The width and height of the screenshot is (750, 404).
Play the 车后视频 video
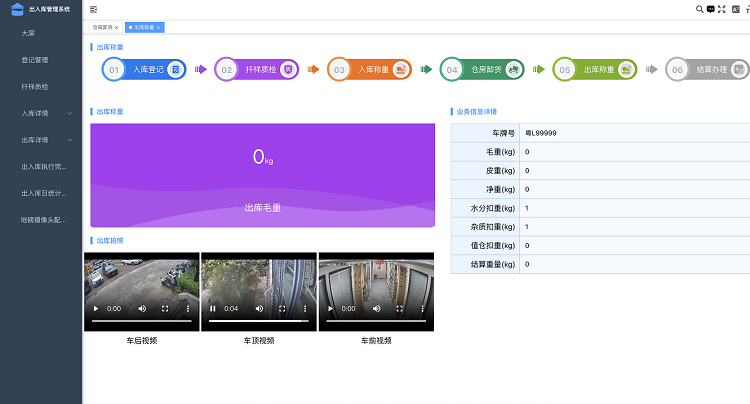click(x=96, y=309)
